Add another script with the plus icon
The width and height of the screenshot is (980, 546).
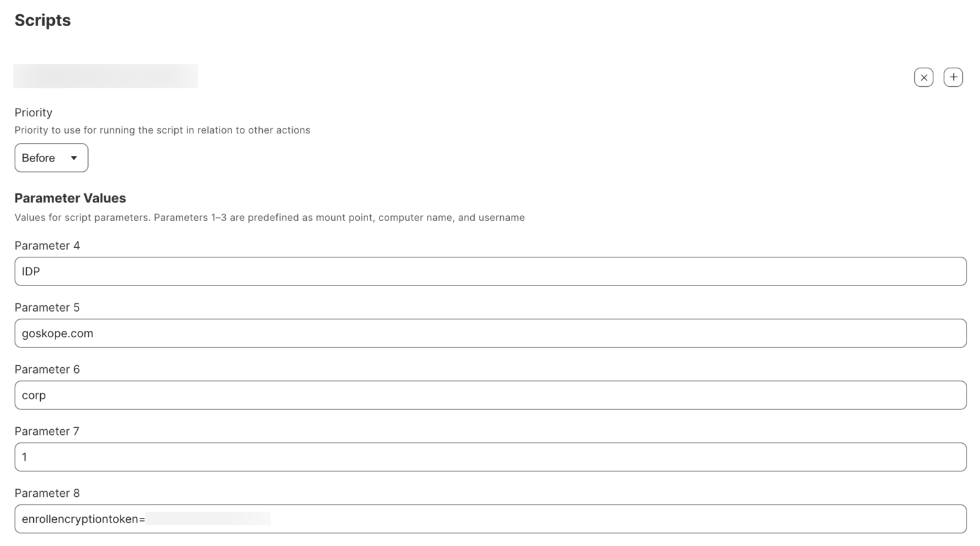[953, 77]
